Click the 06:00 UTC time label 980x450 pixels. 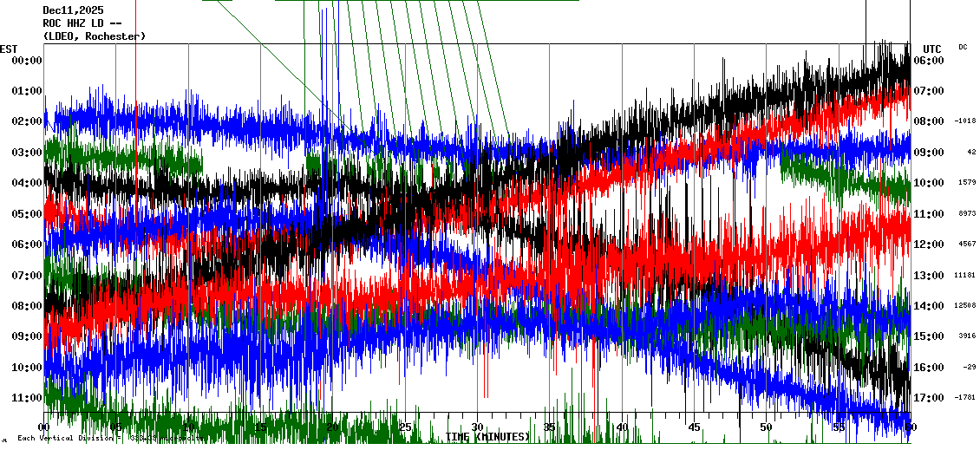pyautogui.click(x=929, y=60)
